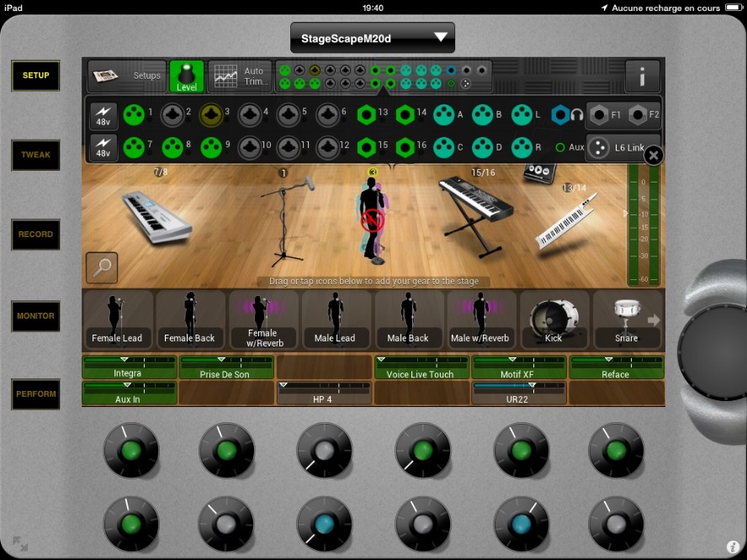This screenshot has width=747, height=560.
Task: Toggle 48v phantom power for bottom row
Action: pos(103,147)
